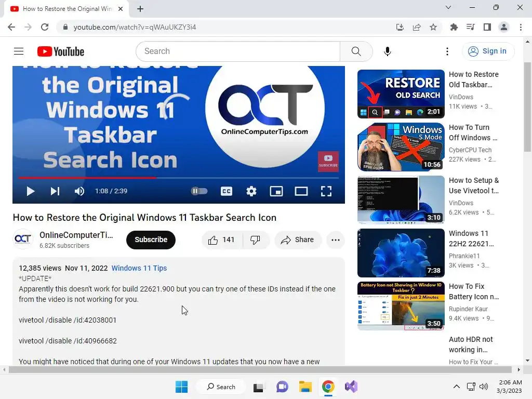This screenshot has width=532, height=399.
Task: Share the video
Action: point(298,240)
